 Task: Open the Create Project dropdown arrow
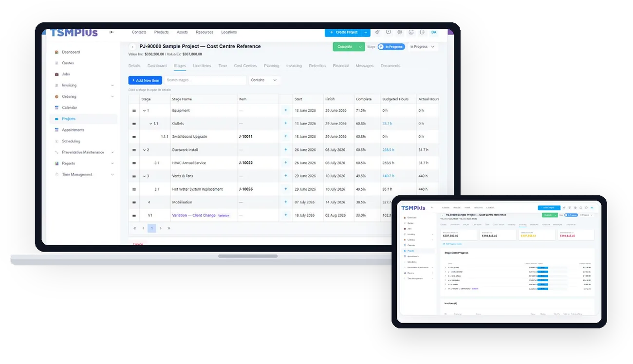(x=366, y=32)
